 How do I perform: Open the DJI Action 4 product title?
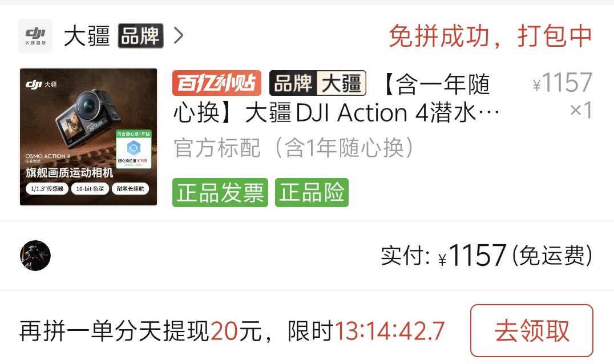tap(337, 99)
